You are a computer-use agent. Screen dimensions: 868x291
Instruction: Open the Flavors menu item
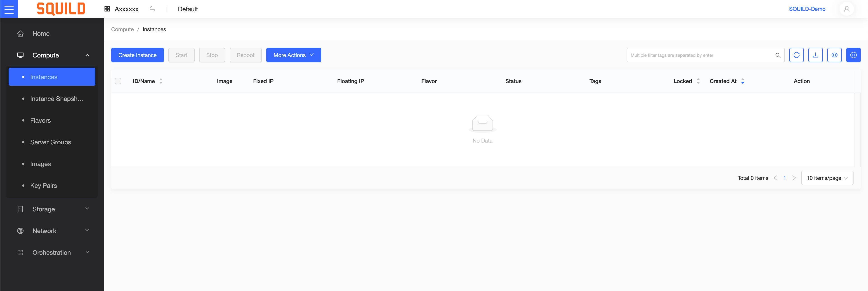tap(40, 120)
